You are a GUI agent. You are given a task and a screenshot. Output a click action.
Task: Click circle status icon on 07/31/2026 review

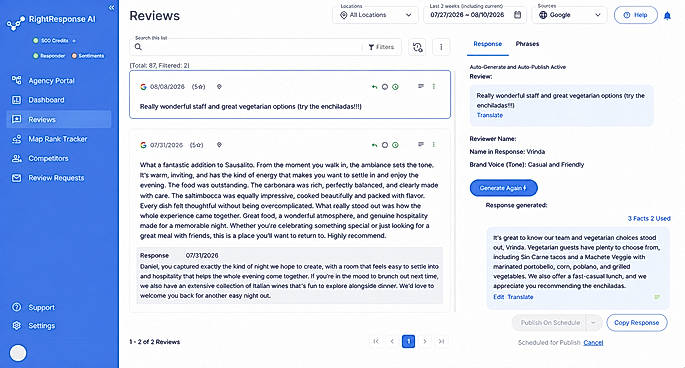pos(385,145)
